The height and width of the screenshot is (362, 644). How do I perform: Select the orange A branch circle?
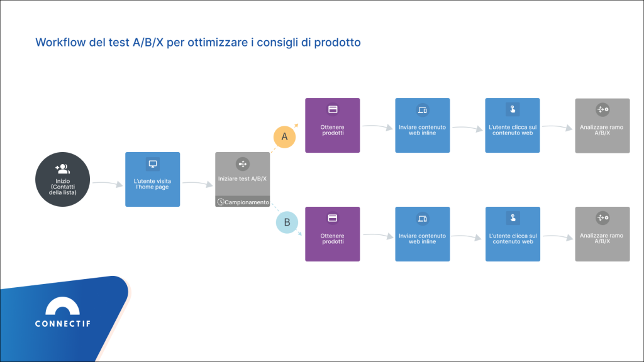coord(284,136)
